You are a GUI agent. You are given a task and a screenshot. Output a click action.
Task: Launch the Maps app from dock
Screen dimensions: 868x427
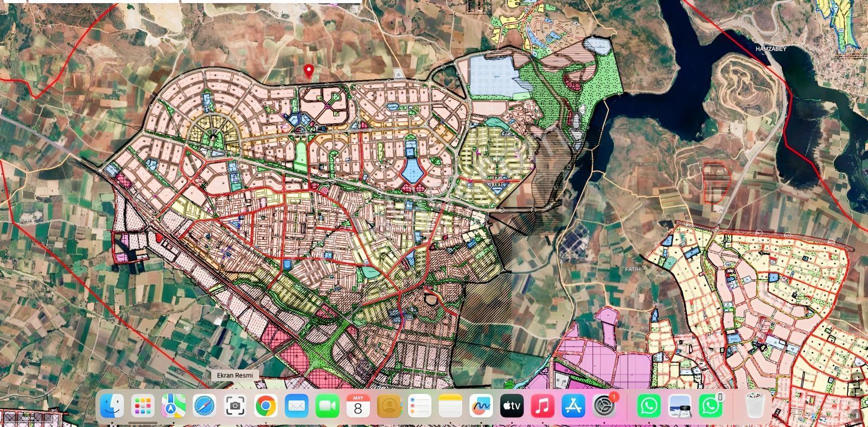point(174,405)
